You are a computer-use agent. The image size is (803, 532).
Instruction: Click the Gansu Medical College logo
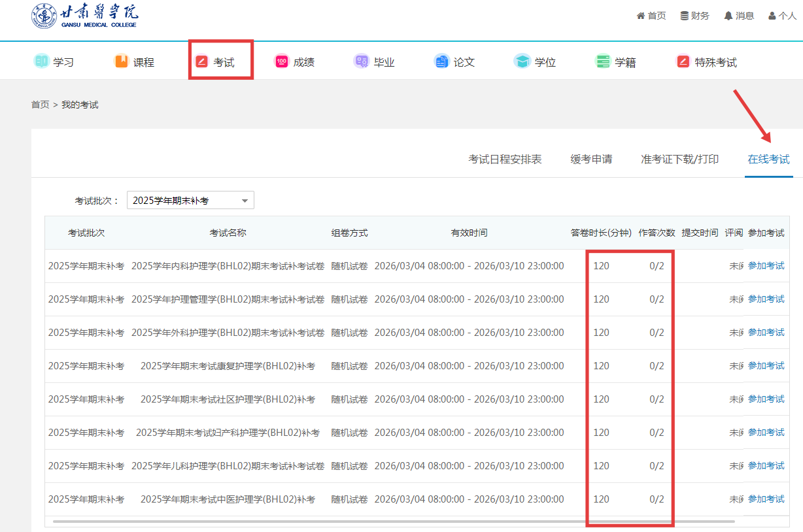[x=85, y=16]
